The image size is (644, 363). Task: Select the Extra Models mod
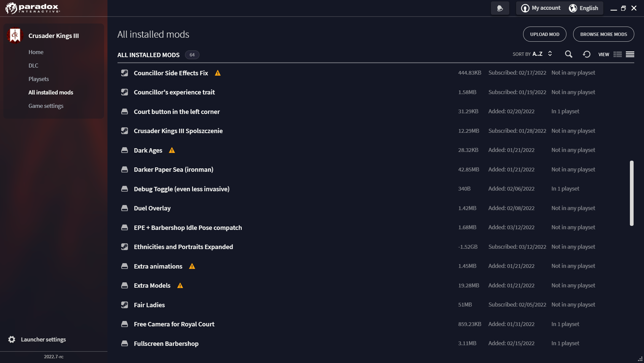[x=152, y=285]
